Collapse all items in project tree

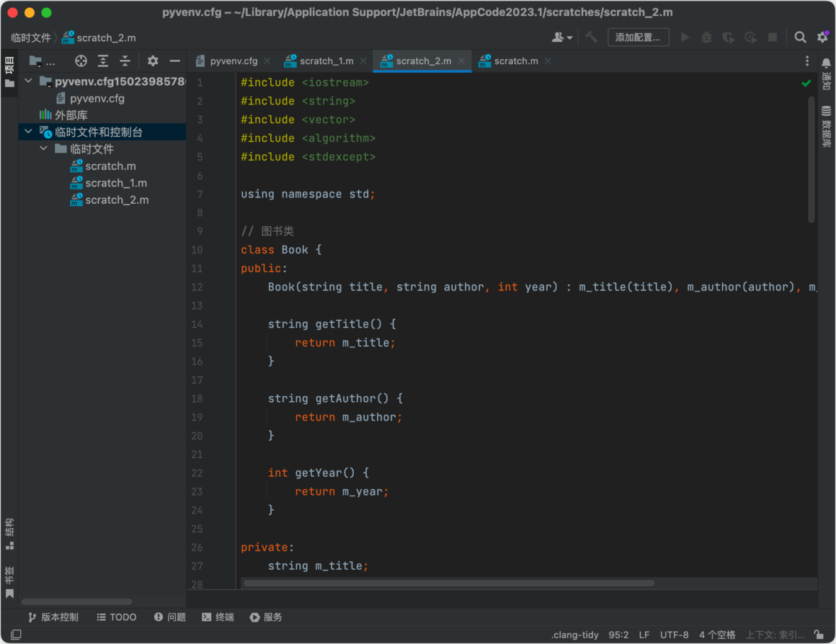click(125, 61)
